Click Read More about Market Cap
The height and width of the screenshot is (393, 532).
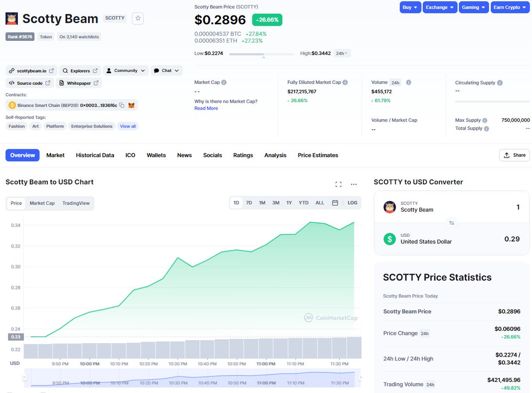point(206,108)
